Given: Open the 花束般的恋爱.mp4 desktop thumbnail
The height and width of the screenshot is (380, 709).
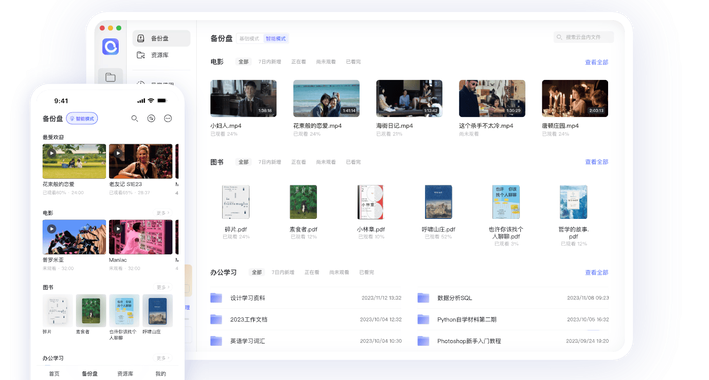Looking at the screenshot, I should click(326, 99).
